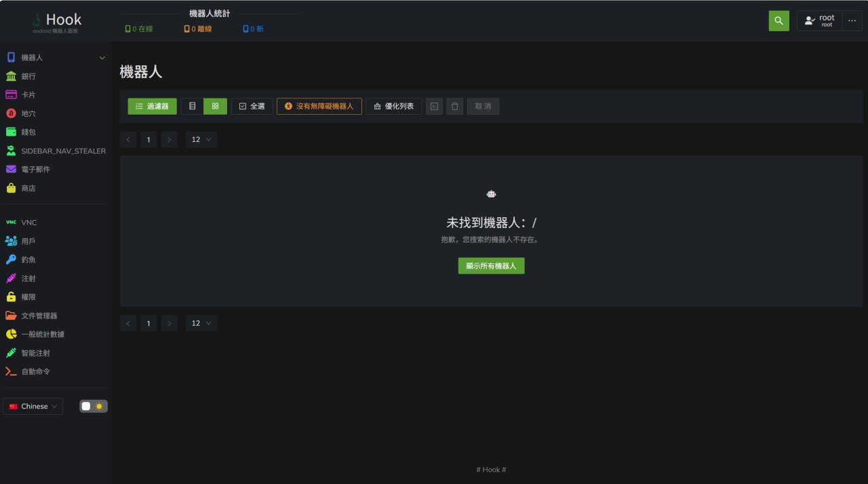This screenshot has width=868, height=484.
Task: Collapse the 機器人 sidebar chevron
Action: [102, 58]
